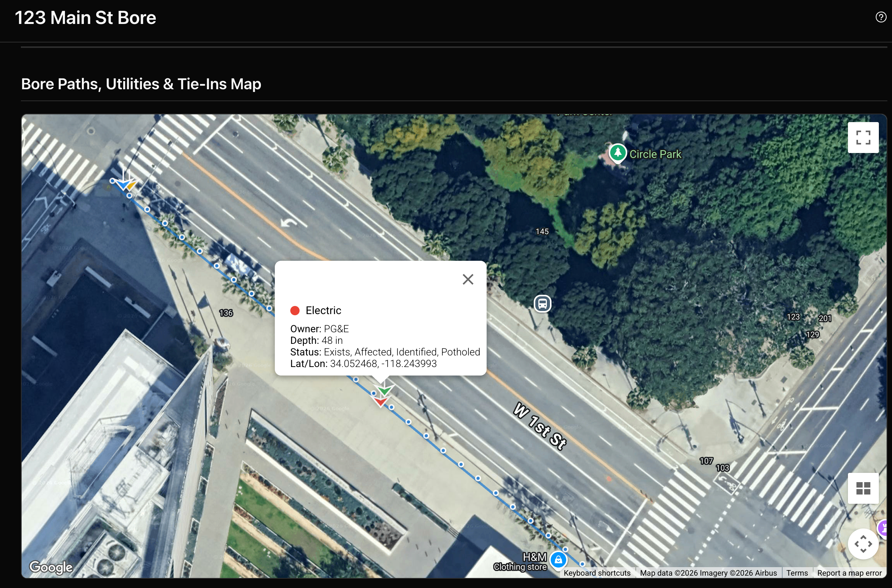The height and width of the screenshot is (588, 892).
Task: Click Report a map error
Action: pyautogui.click(x=849, y=573)
